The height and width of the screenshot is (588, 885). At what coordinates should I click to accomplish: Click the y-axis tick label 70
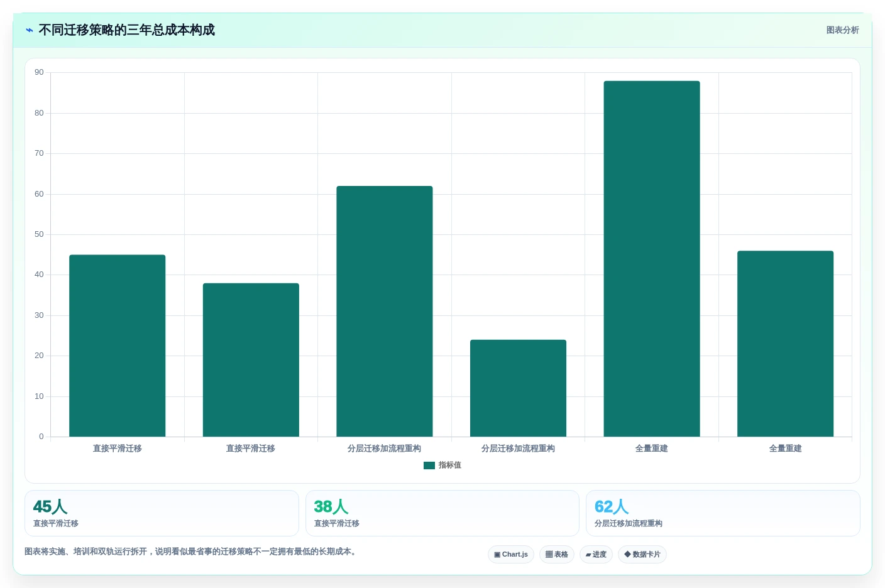coord(40,153)
